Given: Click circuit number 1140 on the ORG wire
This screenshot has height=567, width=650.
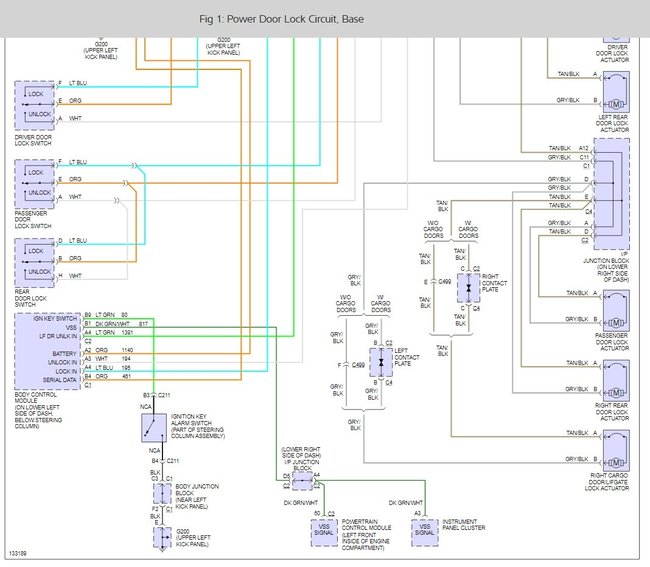Looking at the screenshot, I should point(127,350).
